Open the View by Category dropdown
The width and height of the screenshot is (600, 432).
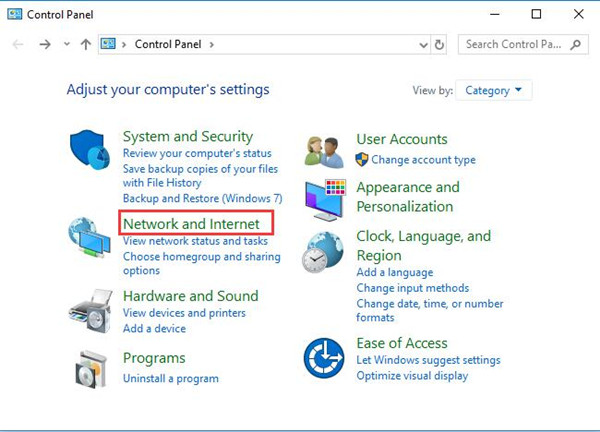(x=493, y=90)
